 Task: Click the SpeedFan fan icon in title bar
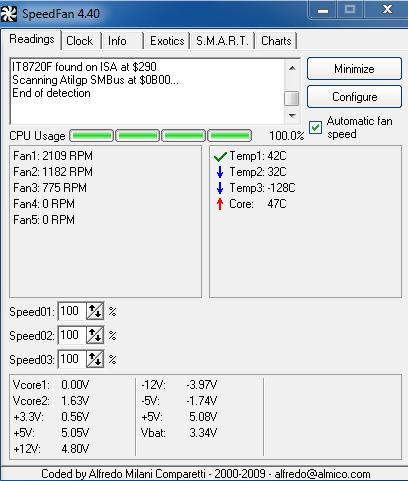pyautogui.click(x=9, y=14)
